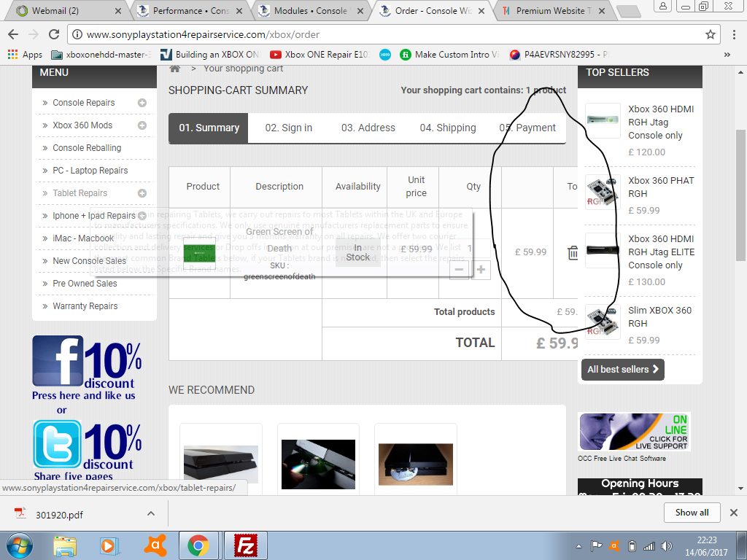Viewport: 747px width, 560px height.
Task: Decrease quantity with minus button
Action: point(460,270)
